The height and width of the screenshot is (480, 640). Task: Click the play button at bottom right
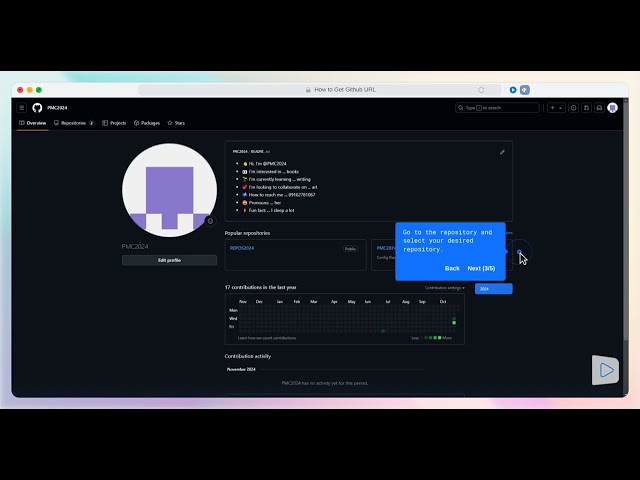tap(606, 370)
